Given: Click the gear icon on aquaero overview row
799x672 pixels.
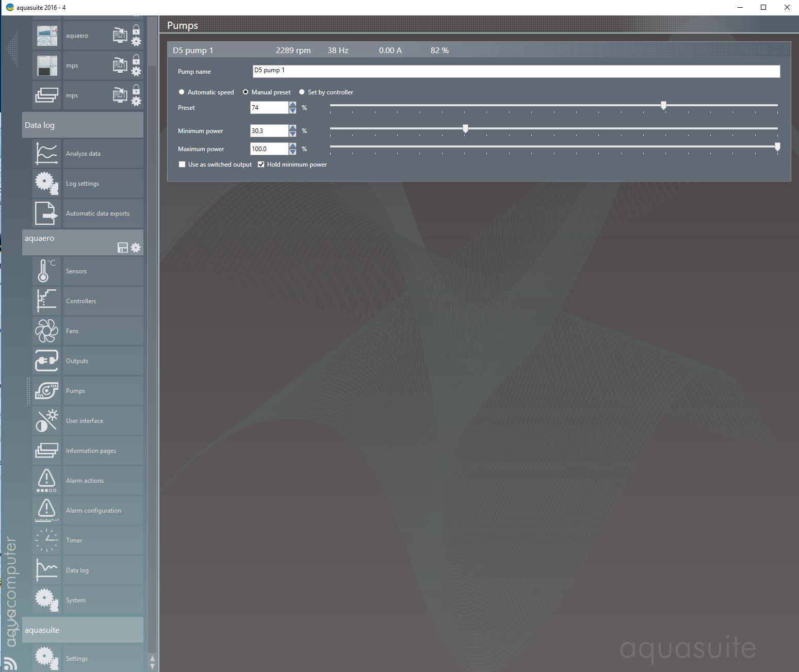Looking at the screenshot, I should click(x=136, y=41).
